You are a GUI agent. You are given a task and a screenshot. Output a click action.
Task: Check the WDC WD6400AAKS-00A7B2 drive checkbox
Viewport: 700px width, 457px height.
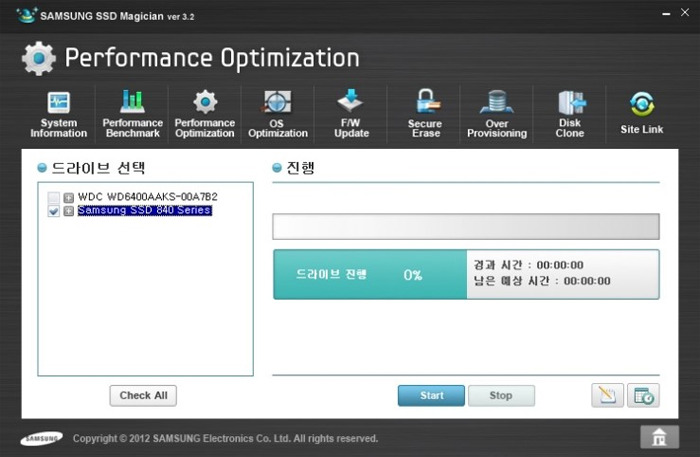tap(54, 197)
